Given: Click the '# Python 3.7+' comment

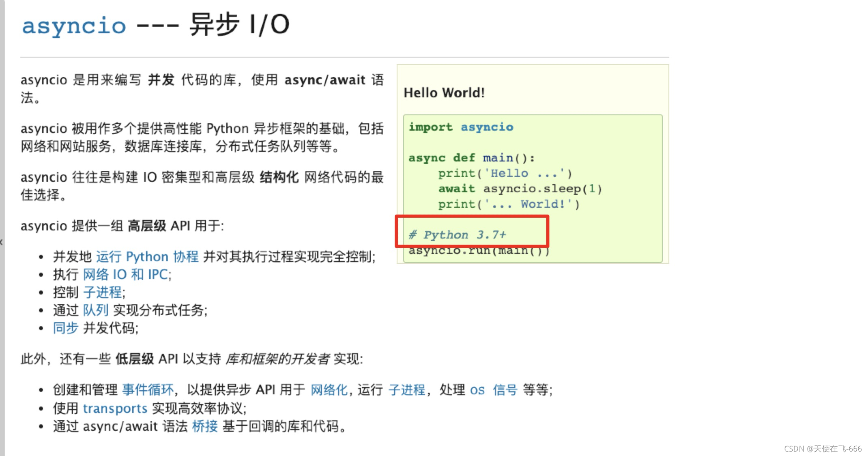Looking at the screenshot, I should [458, 235].
